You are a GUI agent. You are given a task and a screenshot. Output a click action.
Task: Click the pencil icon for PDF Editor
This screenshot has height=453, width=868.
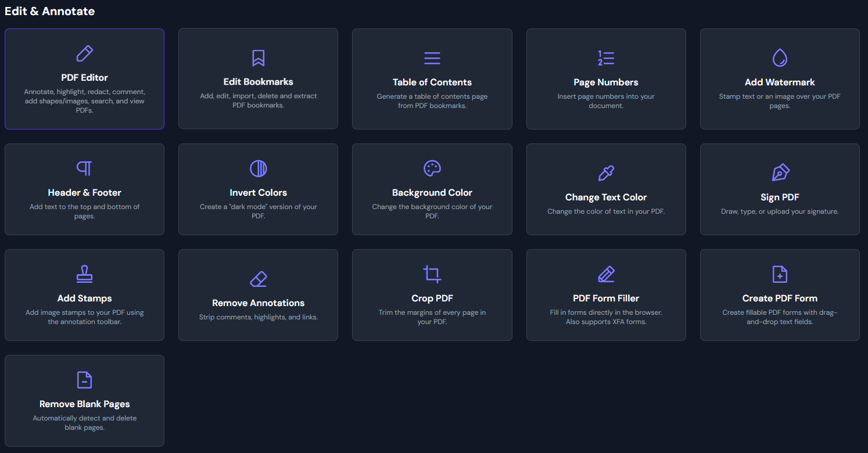click(x=84, y=53)
